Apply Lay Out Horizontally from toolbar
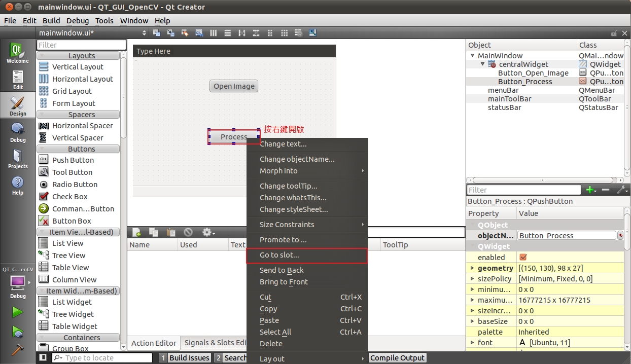The height and width of the screenshot is (364, 631). pos(214,33)
